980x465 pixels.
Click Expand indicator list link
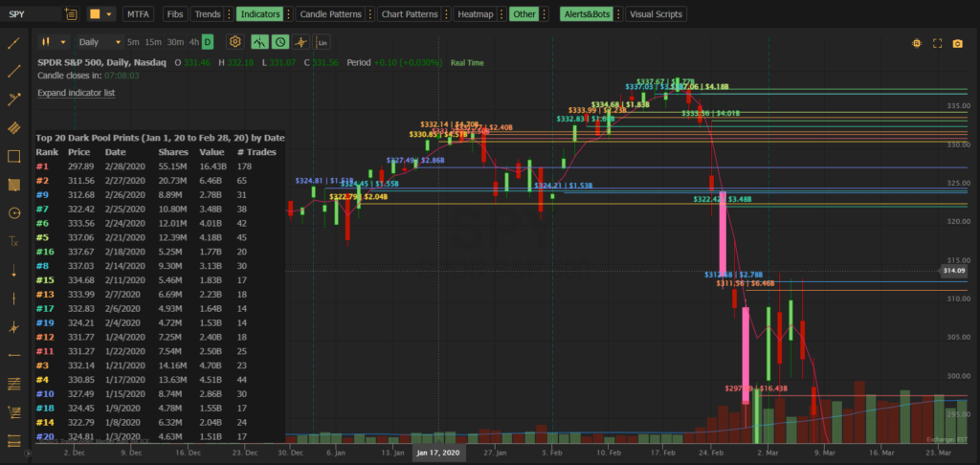pos(77,93)
